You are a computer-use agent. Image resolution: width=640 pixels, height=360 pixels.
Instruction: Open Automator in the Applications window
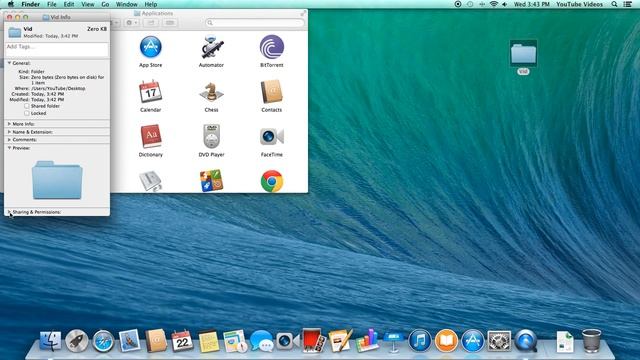211,47
